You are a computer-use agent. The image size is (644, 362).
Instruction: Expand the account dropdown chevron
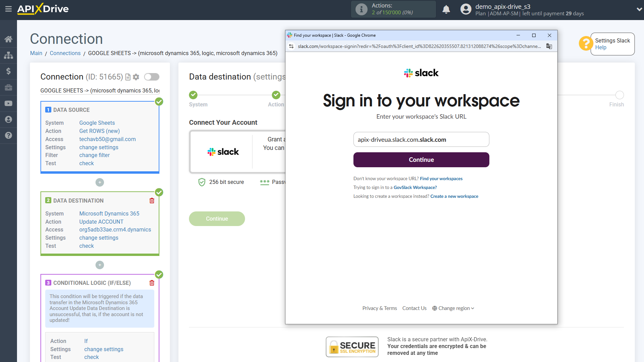[x=639, y=10]
